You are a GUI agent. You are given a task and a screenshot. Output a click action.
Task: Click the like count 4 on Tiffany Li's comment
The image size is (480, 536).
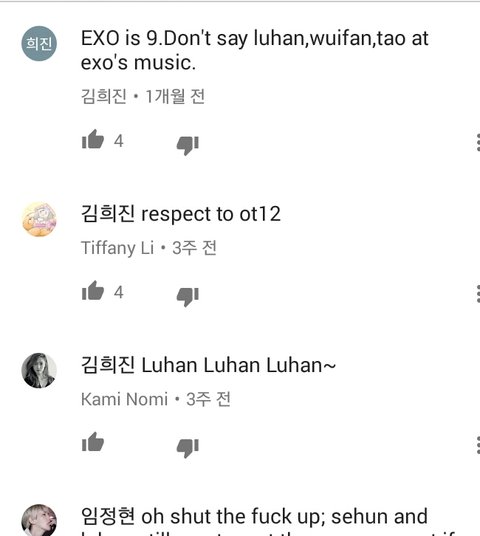click(119, 293)
